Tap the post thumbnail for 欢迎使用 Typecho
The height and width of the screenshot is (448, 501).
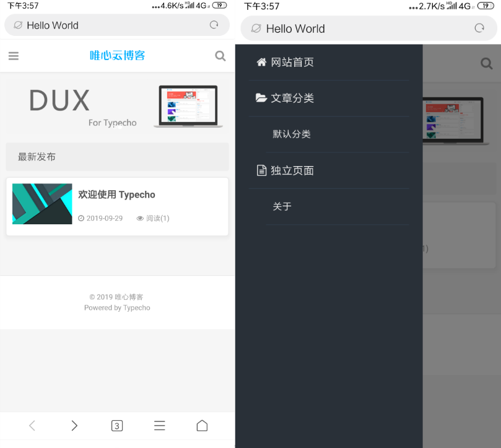[x=42, y=204]
